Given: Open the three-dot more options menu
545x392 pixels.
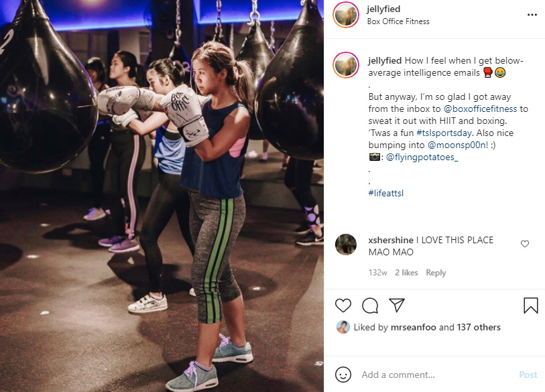Looking at the screenshot, I should click(532, 15).
